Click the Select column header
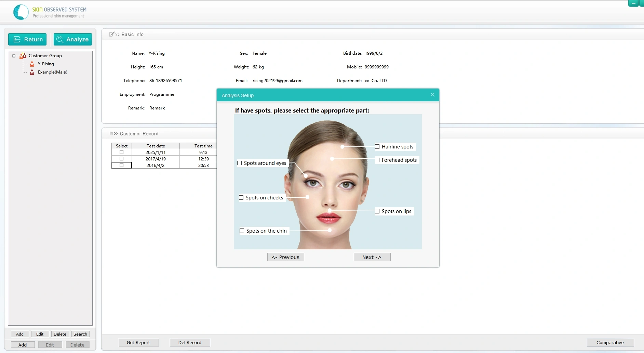The height and width of the screenshot is (353, 644). [122, 146]
